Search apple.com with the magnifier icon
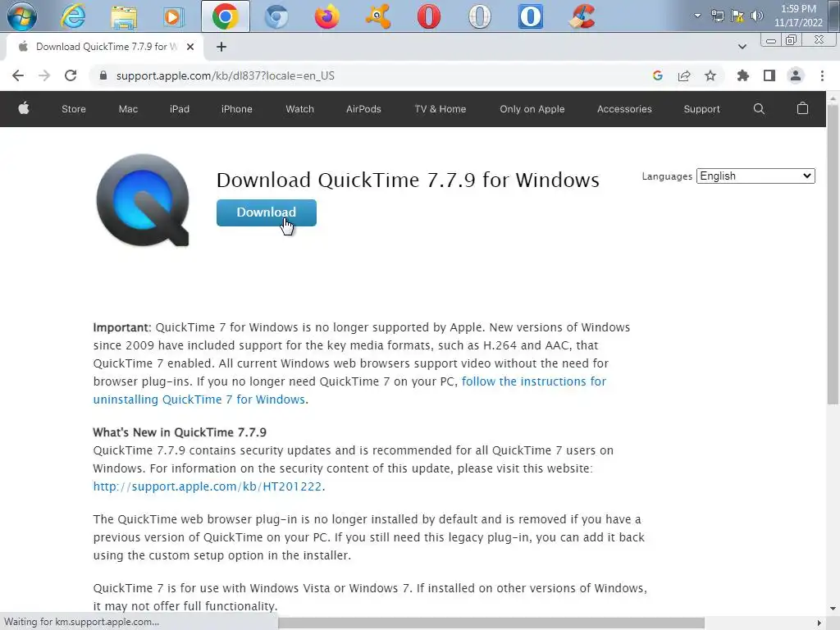 click(759, 109)
